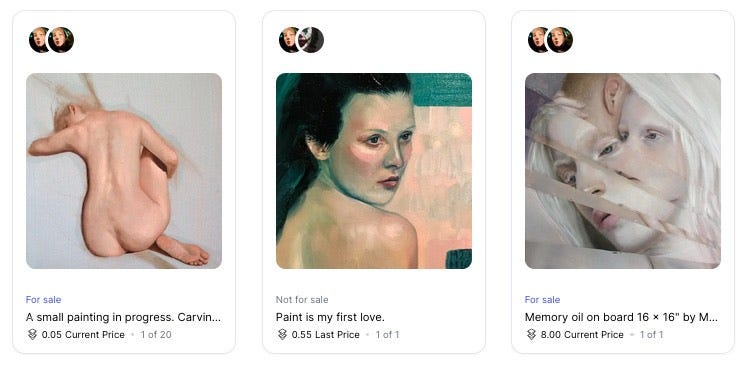Click the second overlapping avatar on the Memory oil card

click(x=560, y=40)
